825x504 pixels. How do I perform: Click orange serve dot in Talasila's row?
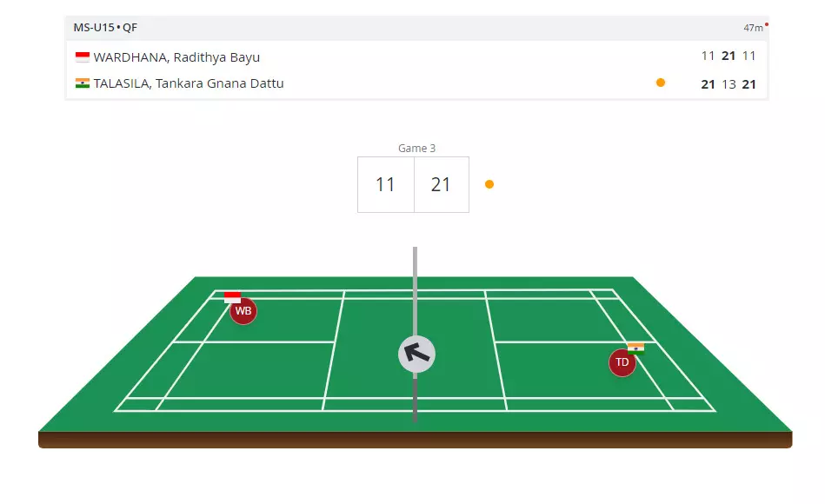click(661, 83)
